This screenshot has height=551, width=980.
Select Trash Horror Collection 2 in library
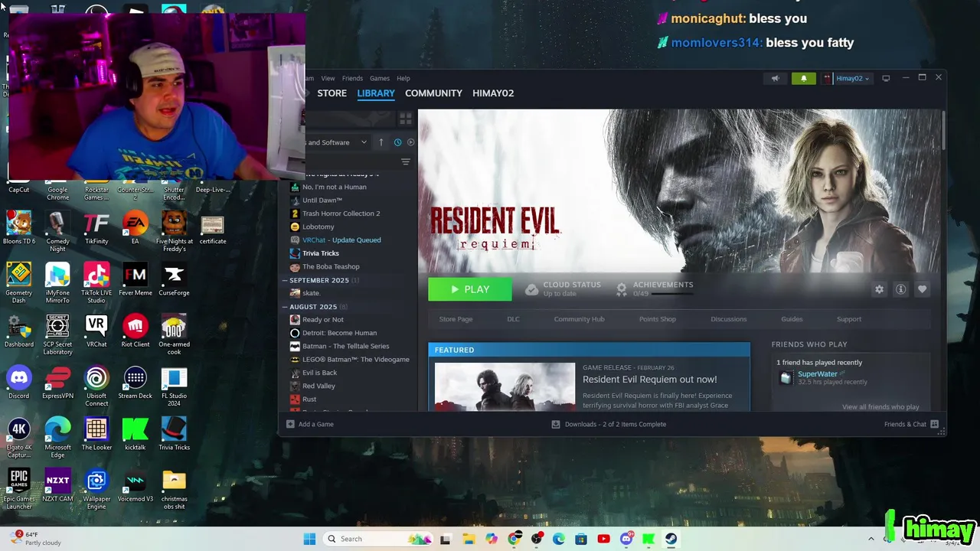pos(341,214)
